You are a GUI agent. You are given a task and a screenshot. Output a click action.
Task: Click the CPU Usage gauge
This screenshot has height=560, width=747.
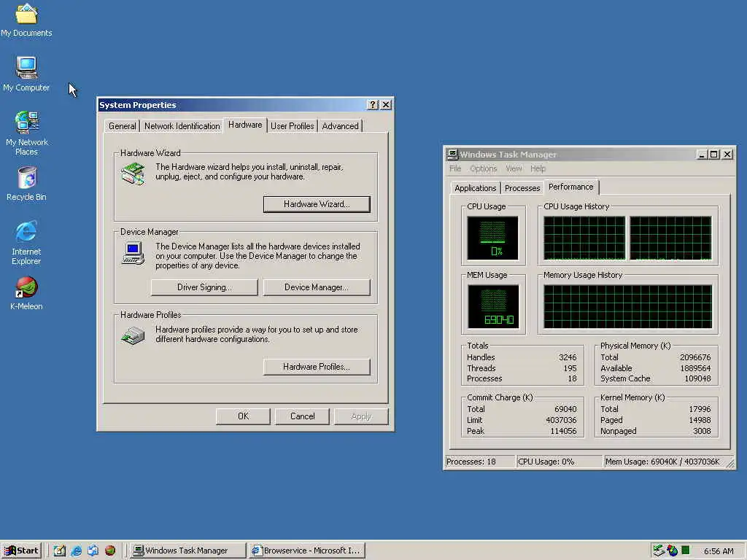coord(492,238)
